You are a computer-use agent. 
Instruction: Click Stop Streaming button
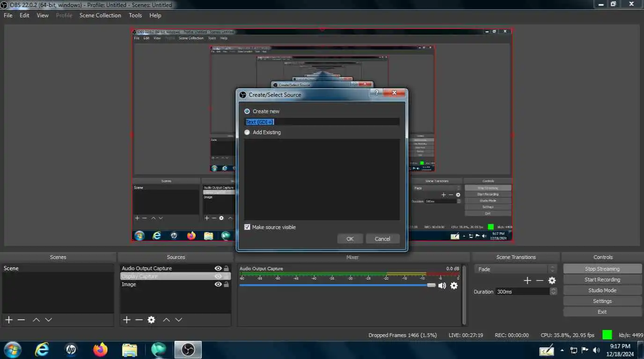coord(602,269)
